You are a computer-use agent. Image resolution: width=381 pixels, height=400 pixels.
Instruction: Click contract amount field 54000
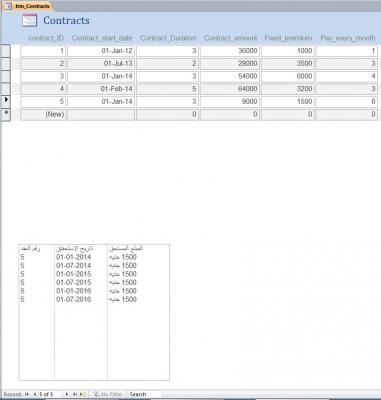[x=230, y=76]
